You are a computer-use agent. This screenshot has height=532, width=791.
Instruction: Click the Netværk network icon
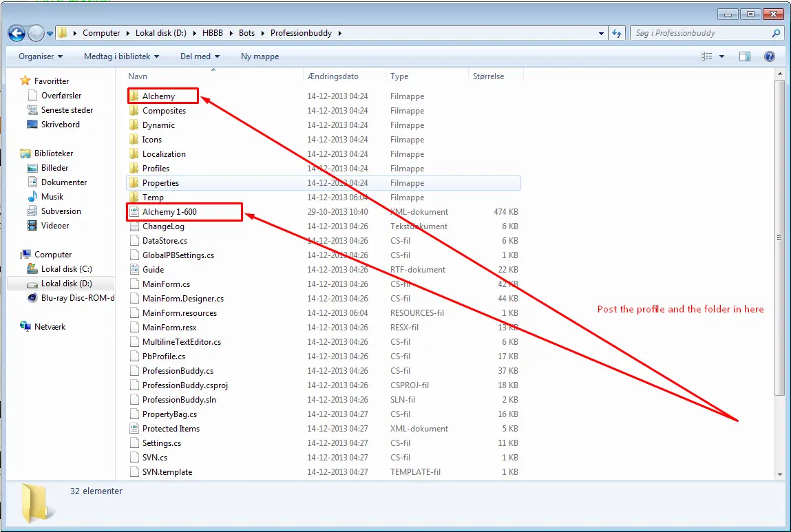point(25,327)
